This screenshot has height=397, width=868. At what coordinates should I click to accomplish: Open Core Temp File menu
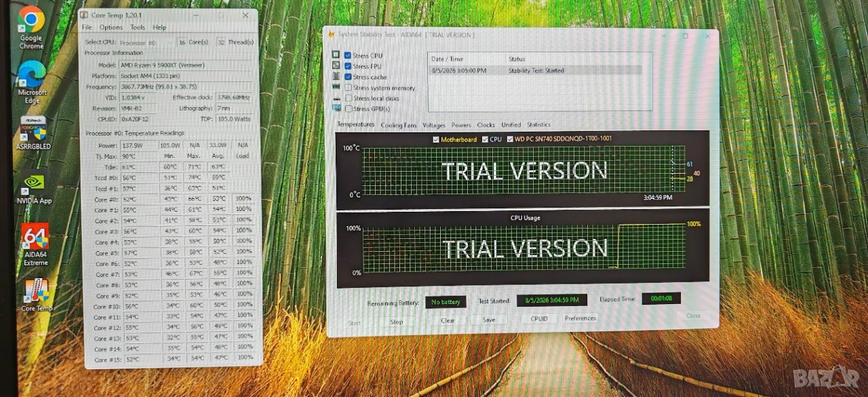click(x=87, y=27)
